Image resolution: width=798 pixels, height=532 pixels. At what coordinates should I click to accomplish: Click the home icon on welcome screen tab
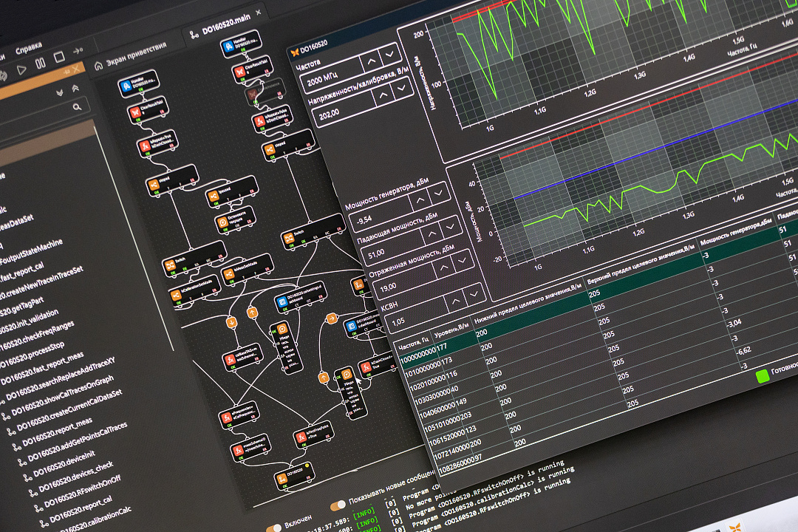pos(98,65)
